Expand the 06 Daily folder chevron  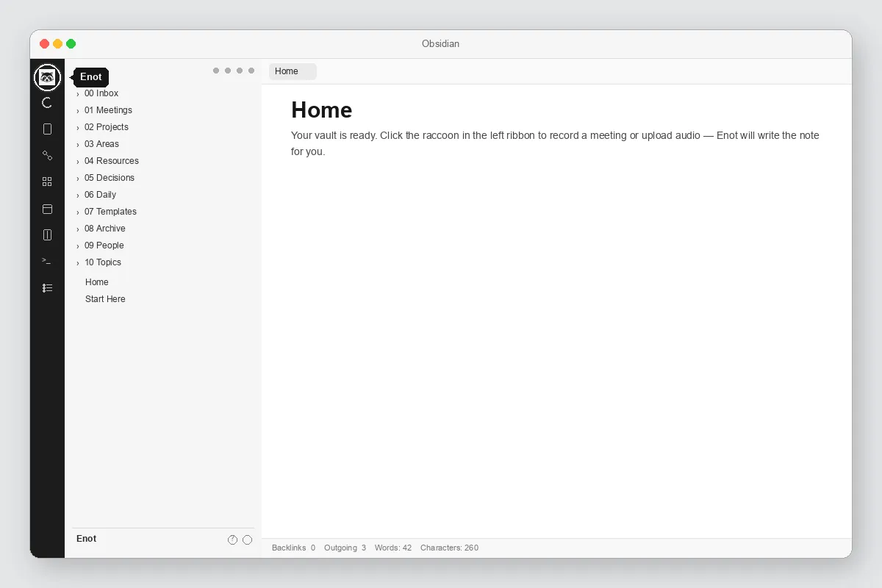tap(78, 196)
